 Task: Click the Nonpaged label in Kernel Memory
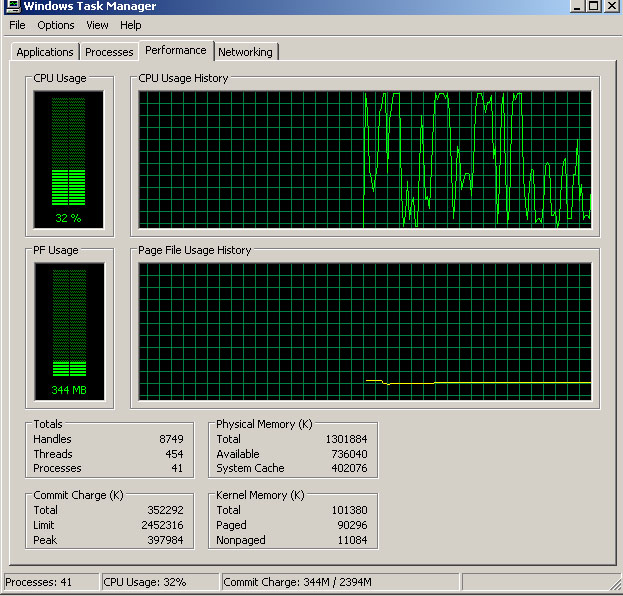(241, 540)
